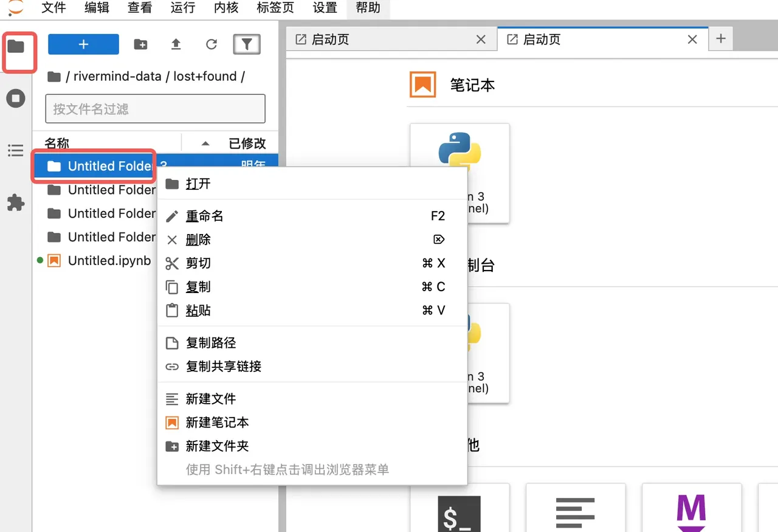
Task: Select 重命名 in the context menu
Action: pos(205,216)
